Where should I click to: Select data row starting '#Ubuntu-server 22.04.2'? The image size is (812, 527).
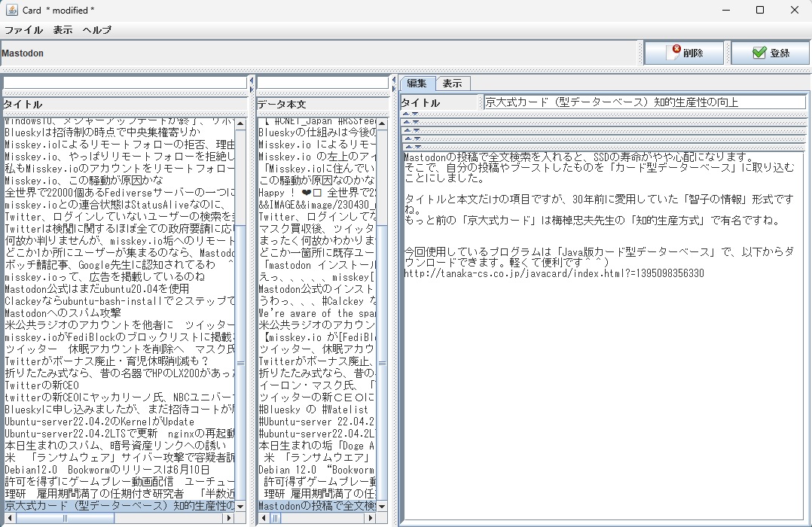point(317,422)
